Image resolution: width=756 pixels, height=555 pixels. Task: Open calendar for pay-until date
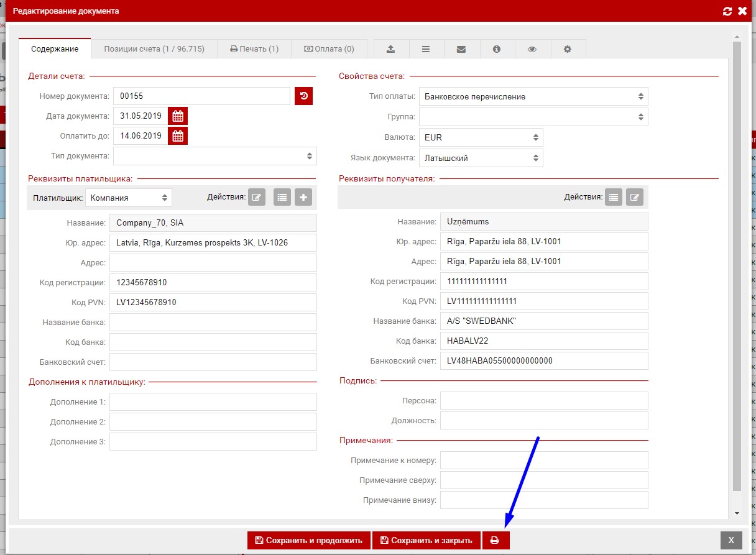click(178, 135)
